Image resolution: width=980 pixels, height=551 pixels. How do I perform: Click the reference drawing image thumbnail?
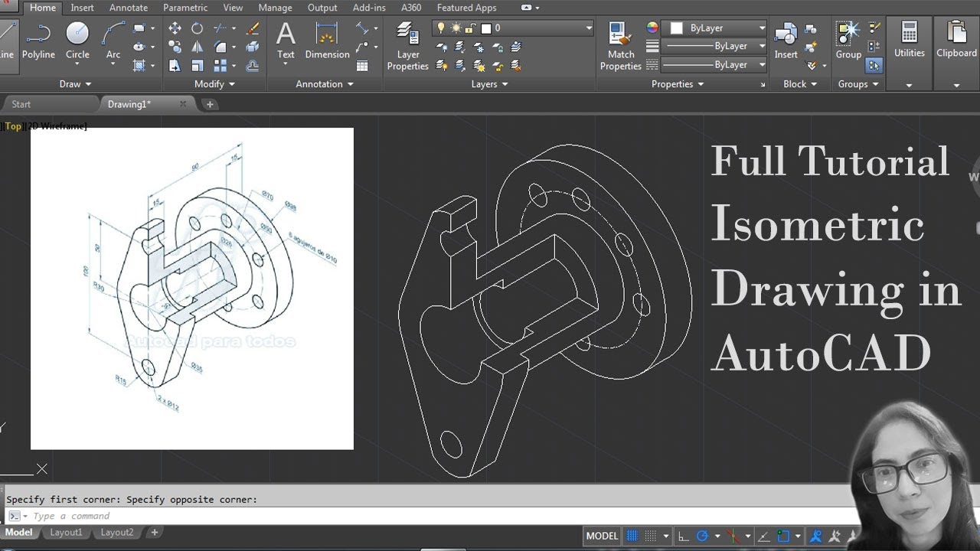tap(192, 289)
